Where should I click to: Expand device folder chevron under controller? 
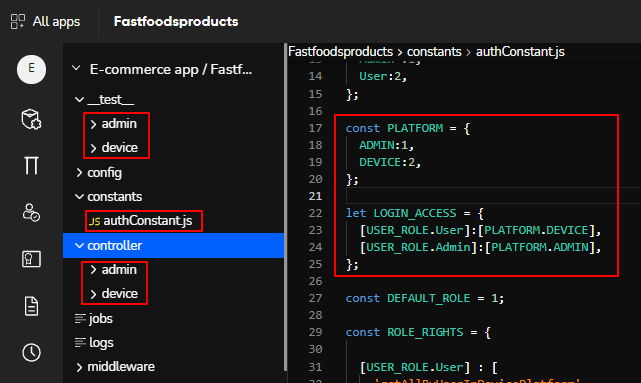point(93,294)
